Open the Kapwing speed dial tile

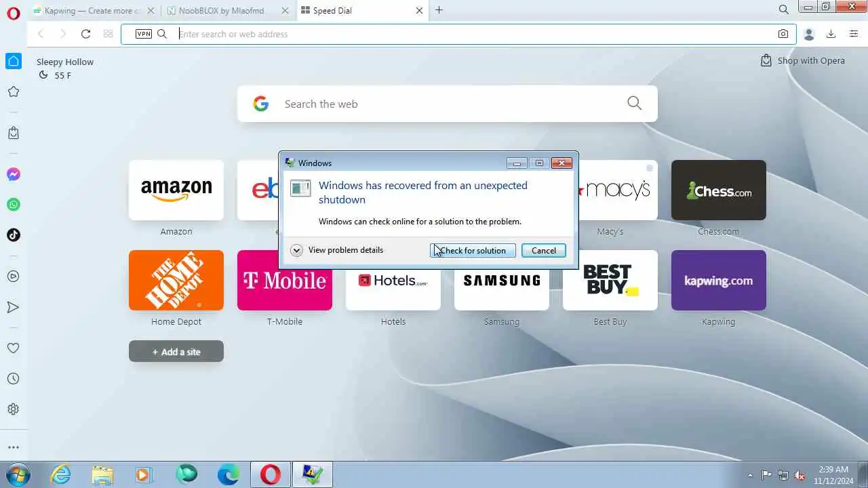(719, 280)
